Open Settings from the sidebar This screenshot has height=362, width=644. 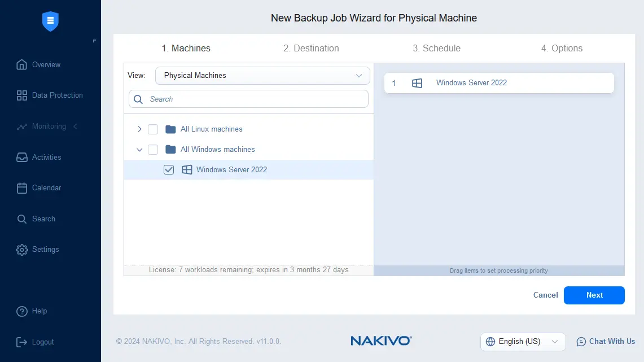click(46, 250)
